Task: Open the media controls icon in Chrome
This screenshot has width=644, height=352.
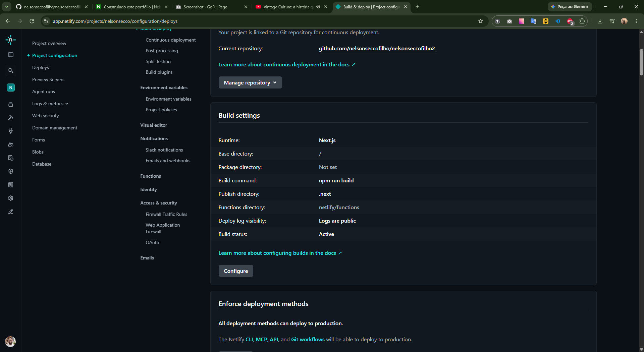Action: (612, 21)
